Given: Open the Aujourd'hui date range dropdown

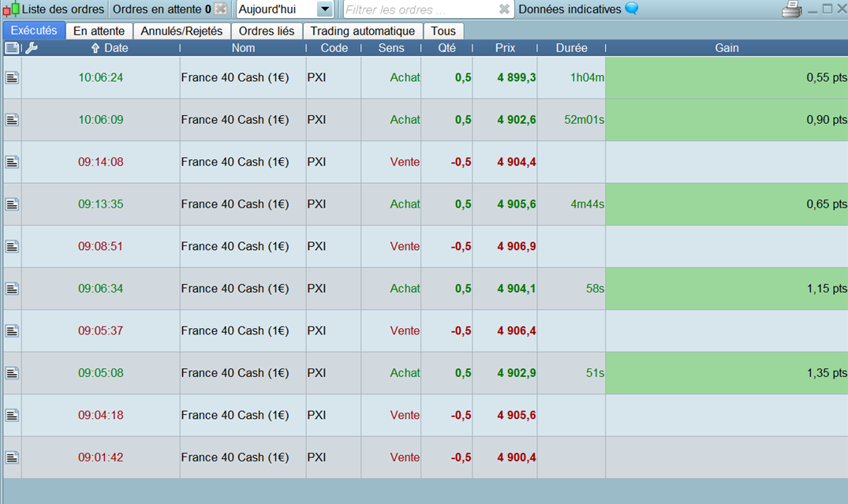Looking at the screenshot, I should click(324, 9).
